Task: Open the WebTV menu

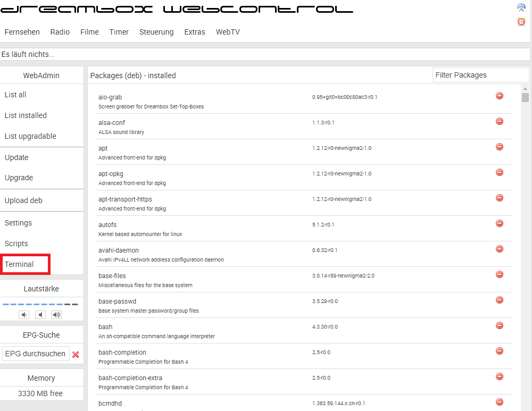Action: [228, 32]
